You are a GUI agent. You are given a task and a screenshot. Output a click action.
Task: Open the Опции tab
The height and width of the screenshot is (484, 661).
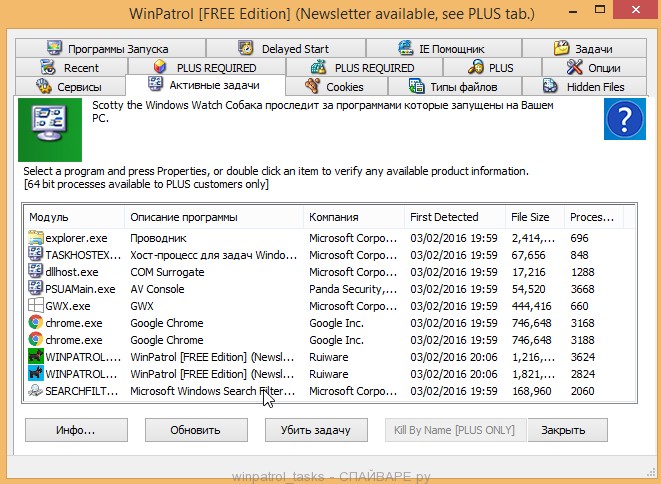click(594, 67)
